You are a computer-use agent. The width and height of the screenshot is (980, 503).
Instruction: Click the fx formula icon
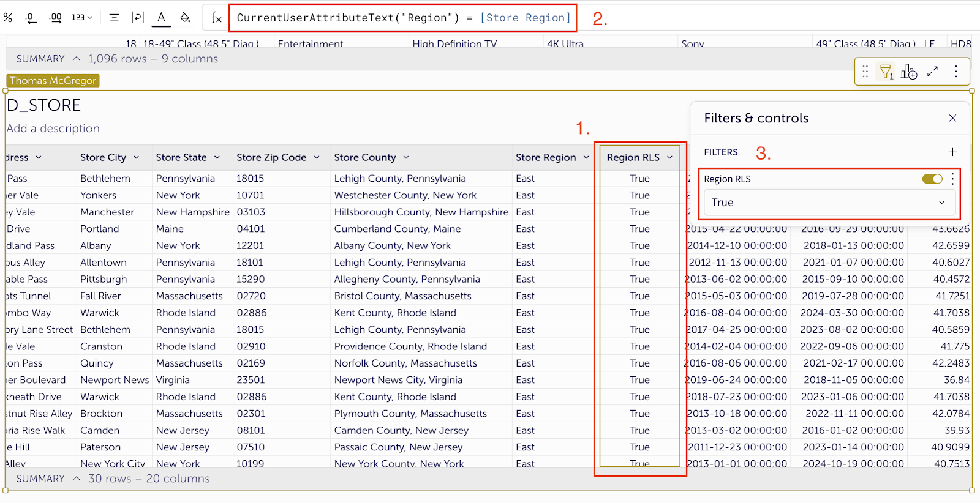point(216,18)
